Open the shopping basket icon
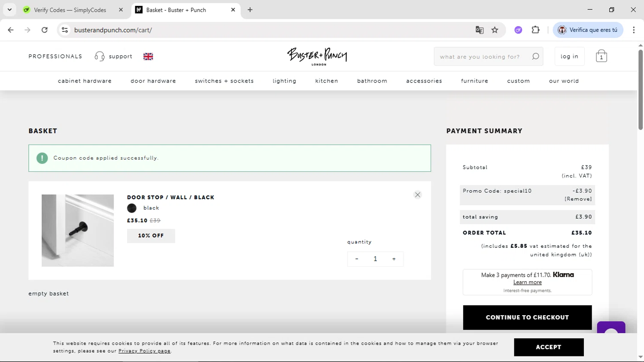 (601, 56)
